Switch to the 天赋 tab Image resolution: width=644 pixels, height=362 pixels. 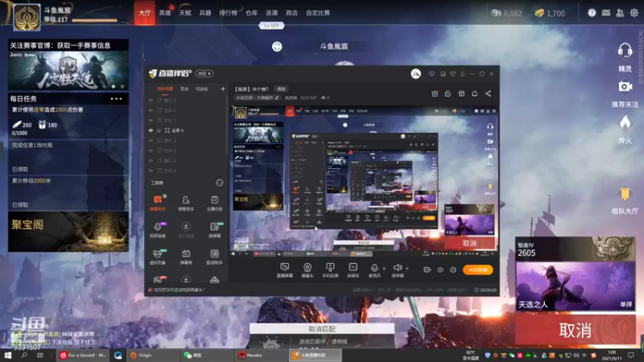point(185,13)
